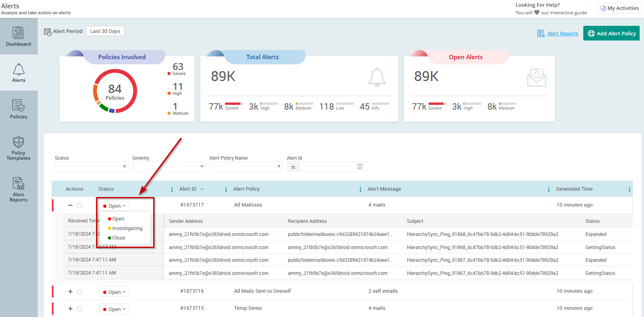This screenshot has height=317, width=644.
Task: Click the Generated Time column header
Action: coord(574,189)
